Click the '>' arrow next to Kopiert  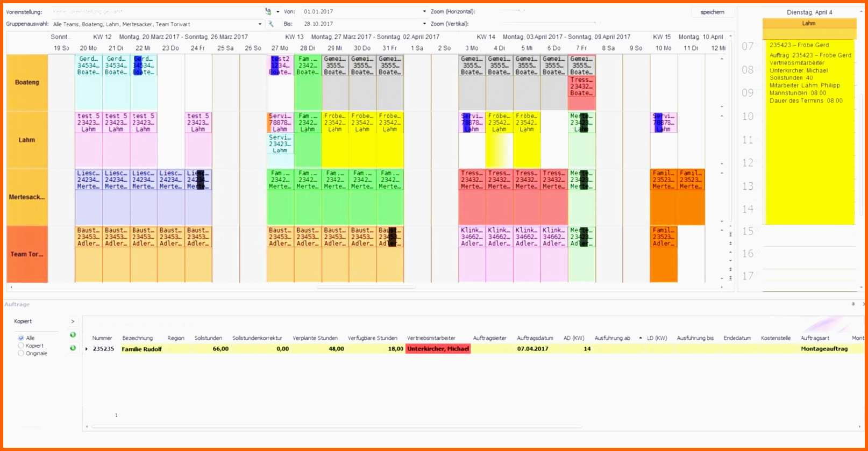73,321
